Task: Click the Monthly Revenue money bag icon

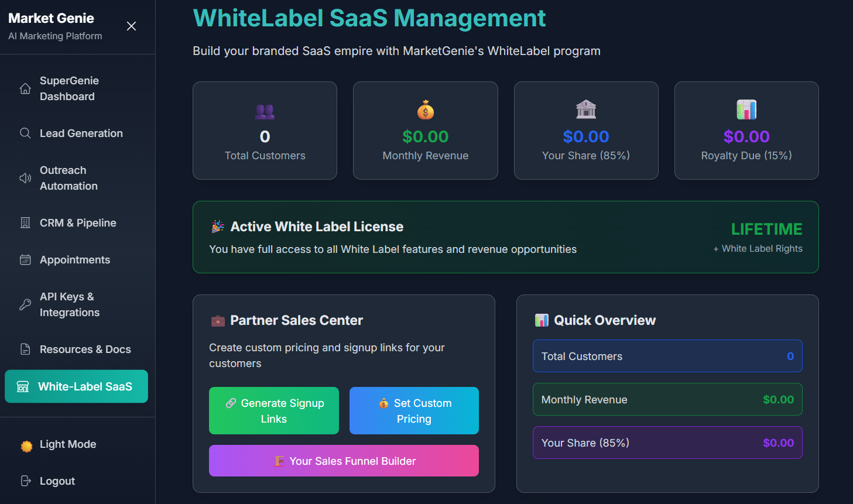Action: [425, 109]
